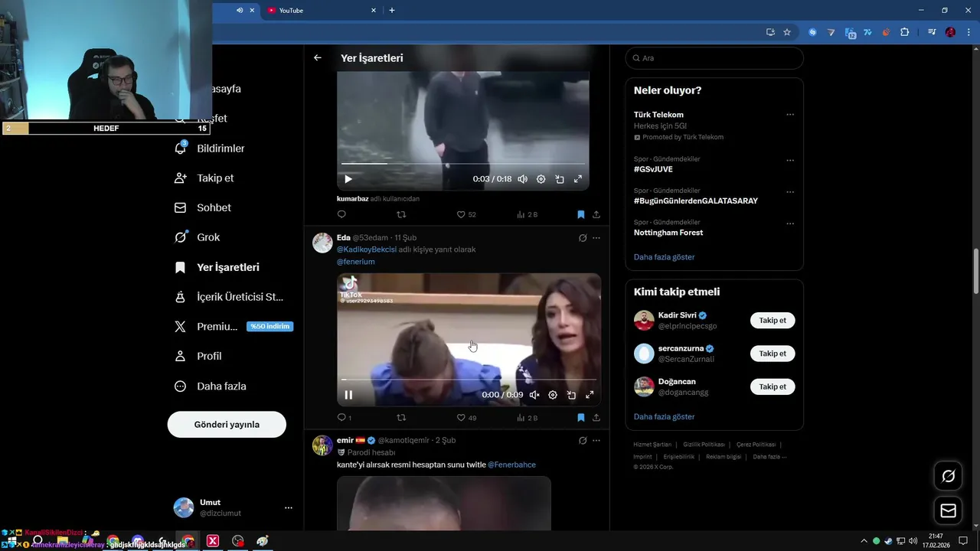Viewport: 980px width, 551px height.
Task: Follow Kadir Sivri with Takip et
Action: tap(773, 321)
